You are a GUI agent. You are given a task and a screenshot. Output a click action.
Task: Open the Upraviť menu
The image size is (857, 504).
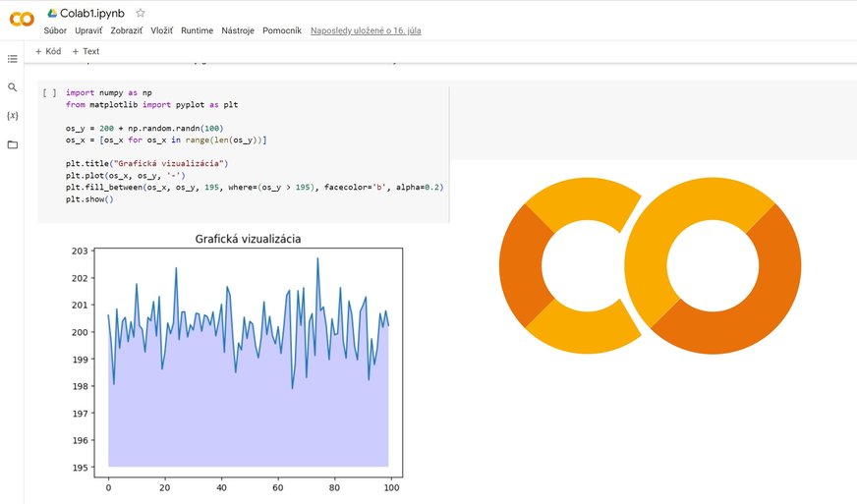coord(88,30)
